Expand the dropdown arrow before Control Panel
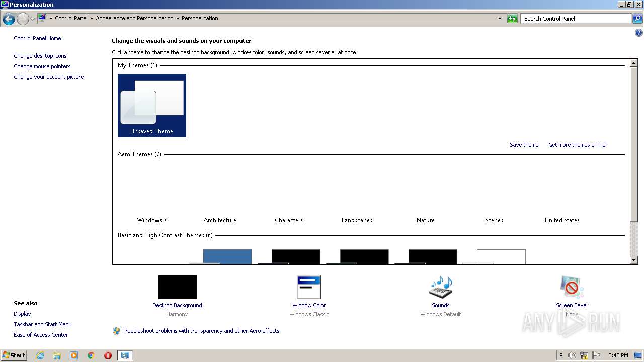Image resolution: width=644 pixels, height=362 pixels. click(51, 18)
